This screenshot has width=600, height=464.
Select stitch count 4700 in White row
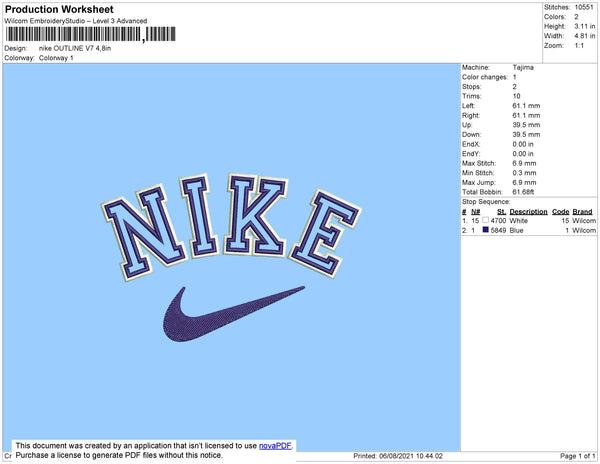pyautogui.click(x=498, y=221)
